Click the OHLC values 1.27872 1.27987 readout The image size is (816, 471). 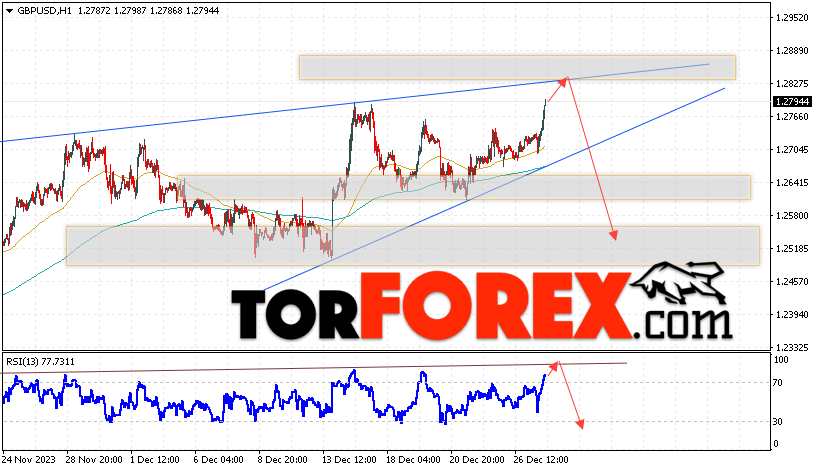pyautogui.click(x=112, y=11)
